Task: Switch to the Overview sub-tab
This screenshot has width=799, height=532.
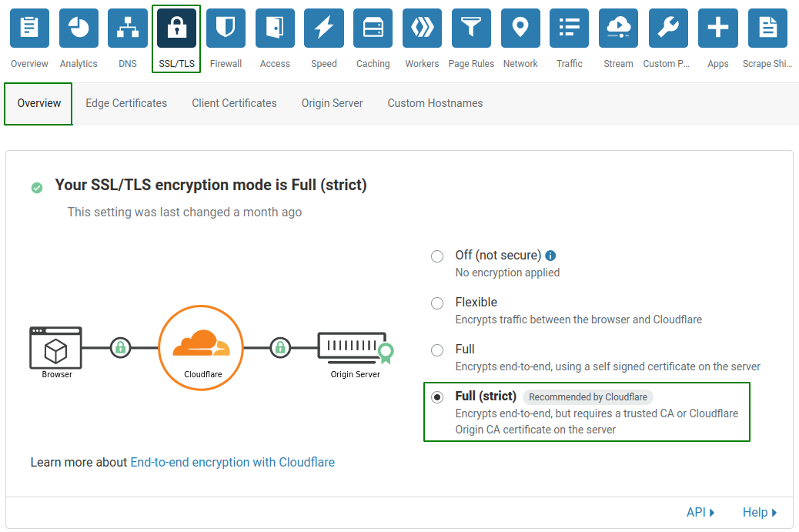Action: tap(38, 103)
